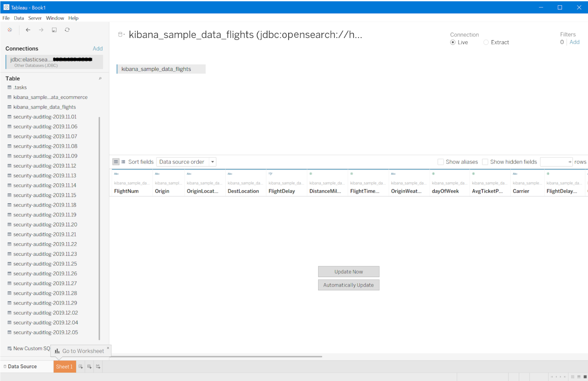Add a new dashboard icon
Viewport: 588px width, 381px height.
click(90, 367)
